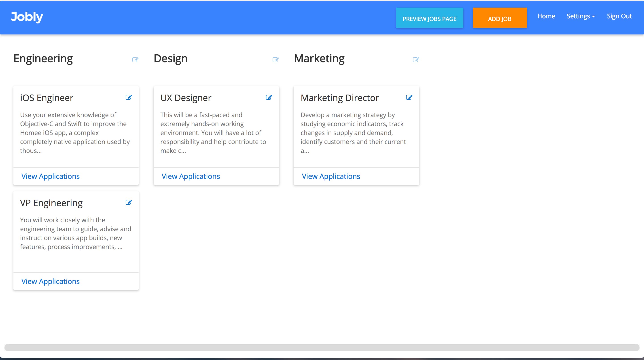The image size is (644, 360).
Task: Click edit icon on iOS Engineer card
Action: pyautogui.click(x=129, y=97)
